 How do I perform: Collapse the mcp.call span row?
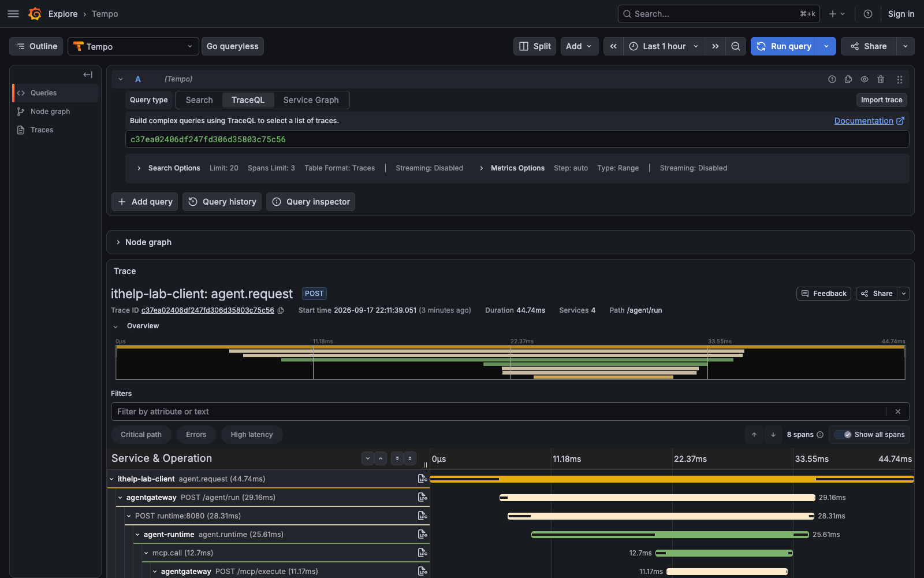(146, 553)
